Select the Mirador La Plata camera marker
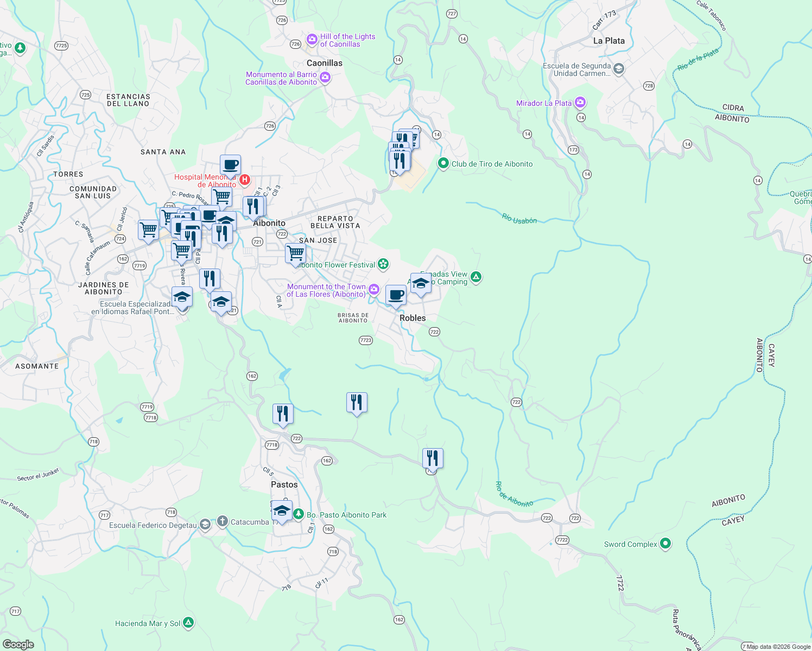The image size is (812, 651). click(x=580, y=102)
